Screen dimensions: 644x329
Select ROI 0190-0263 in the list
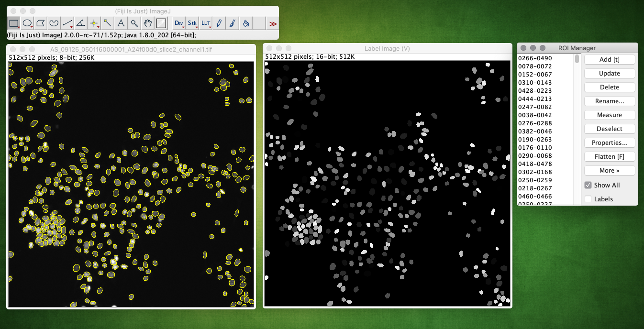[x=546, y=140]
